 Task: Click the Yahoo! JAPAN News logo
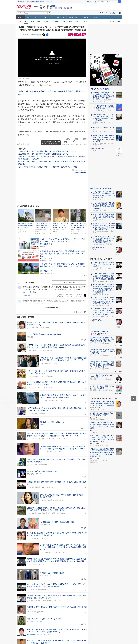27,7
